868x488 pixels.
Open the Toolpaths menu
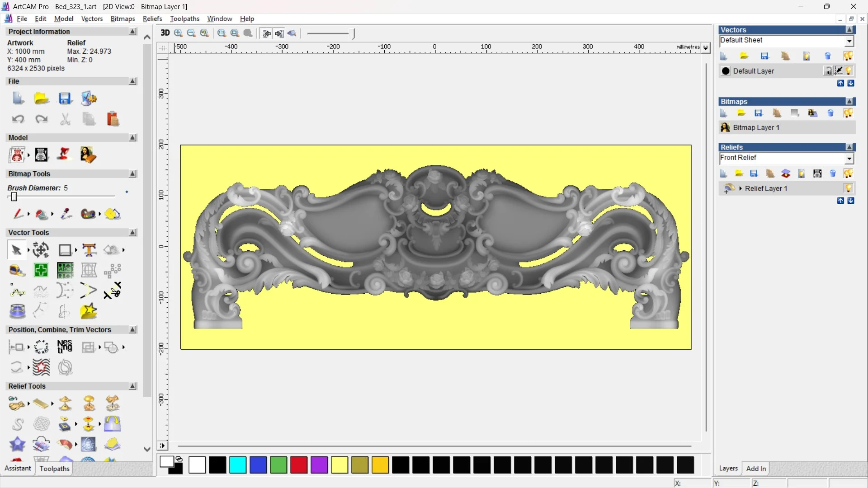point(184,19)
